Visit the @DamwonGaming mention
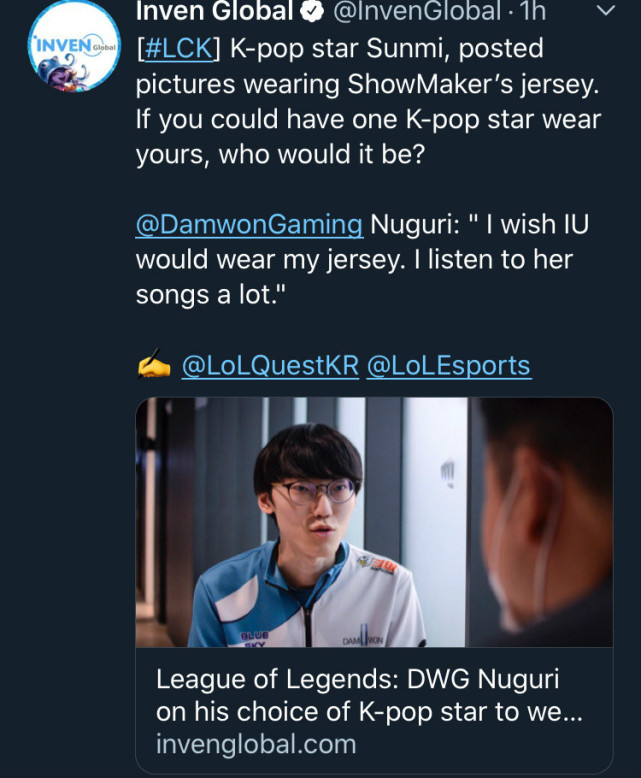641x778 pixels. [x=249, y=224]
